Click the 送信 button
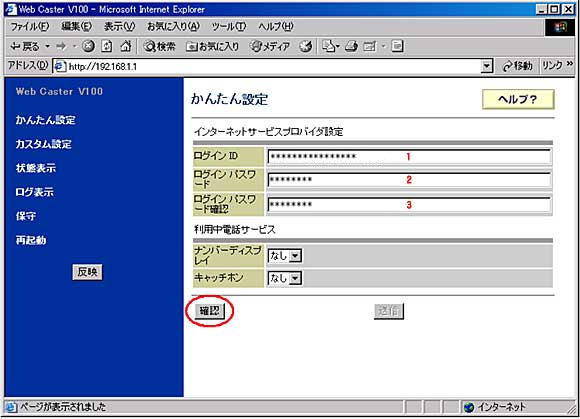580x419 pixels. click(x=388, y=311)
